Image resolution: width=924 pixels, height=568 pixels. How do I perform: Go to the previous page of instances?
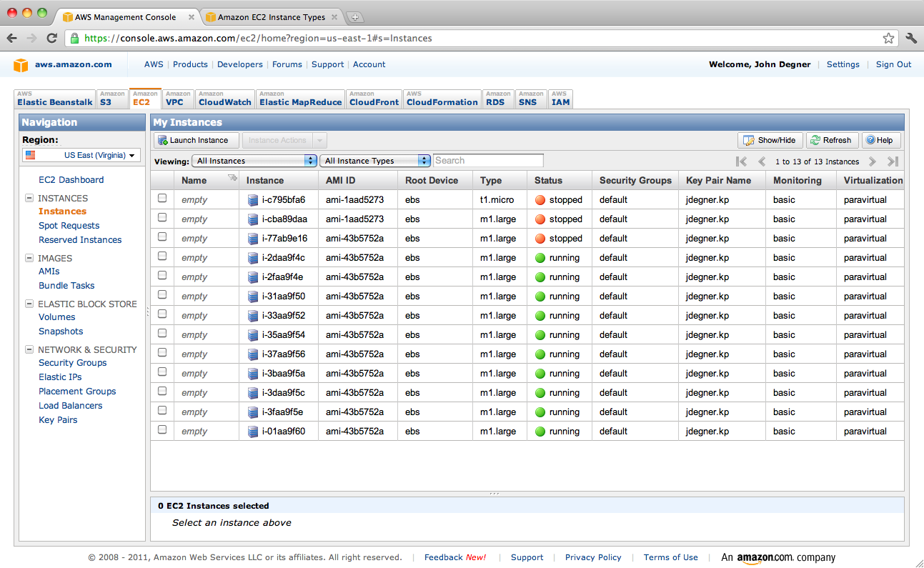pyautogui.click(x=762, y=161)
